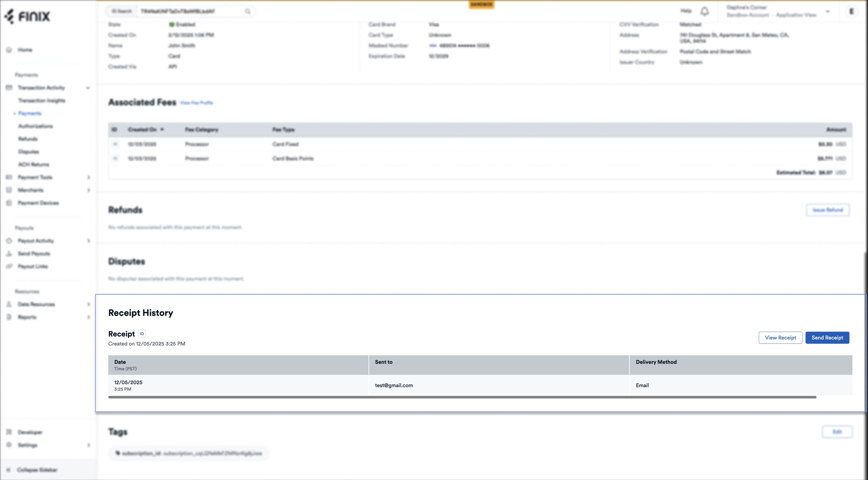The width and height of the screenshot is (868, 480).
Task: Click the Send Payouts icon
Action: tap(9, 253)
